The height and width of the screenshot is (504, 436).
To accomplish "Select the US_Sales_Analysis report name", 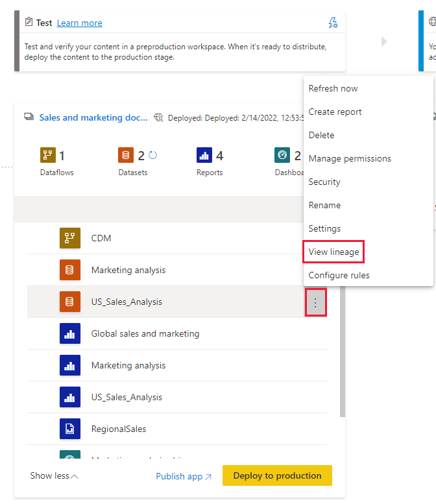I will (127, 397).
